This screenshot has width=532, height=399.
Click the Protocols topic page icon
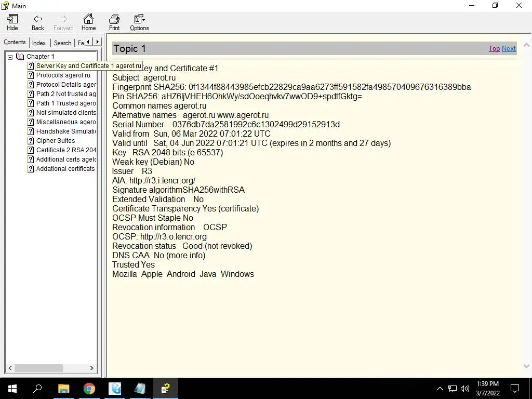click(31, 75)
